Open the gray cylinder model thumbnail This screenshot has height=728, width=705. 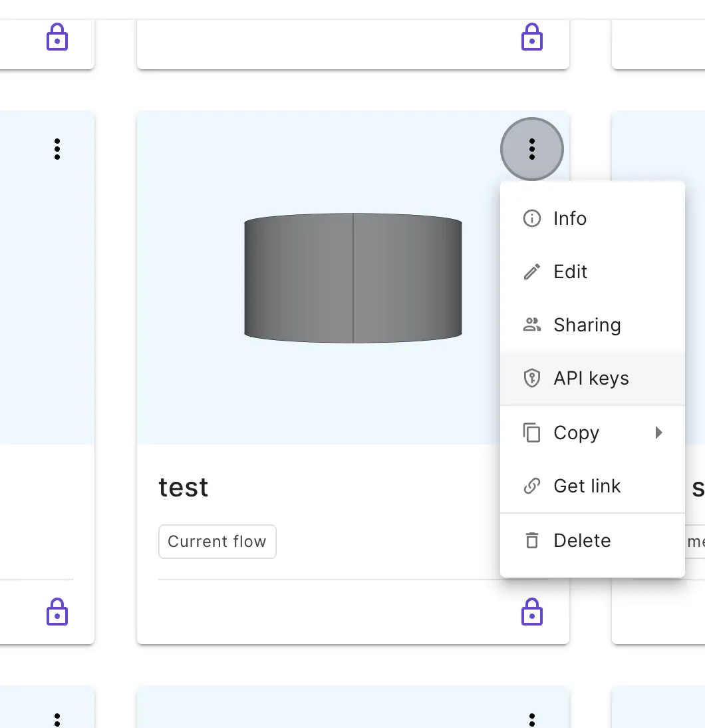pyautogui.click(x=352, y=277)
